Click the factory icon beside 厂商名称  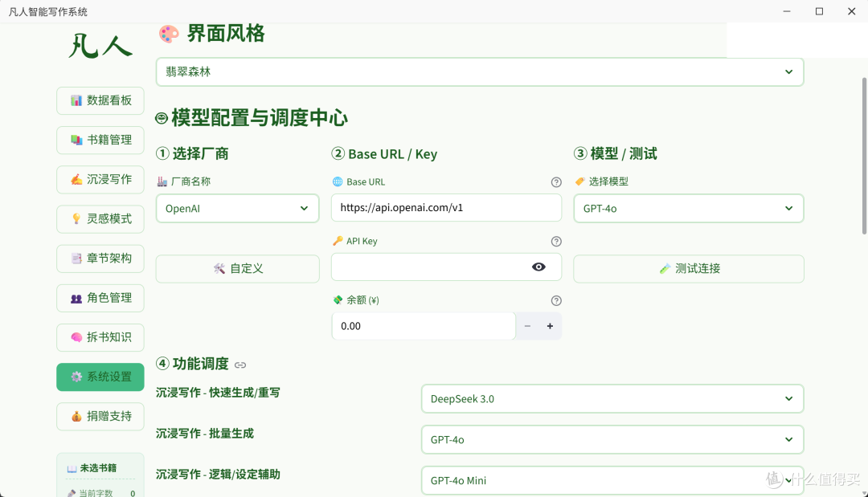click(162, 181)
